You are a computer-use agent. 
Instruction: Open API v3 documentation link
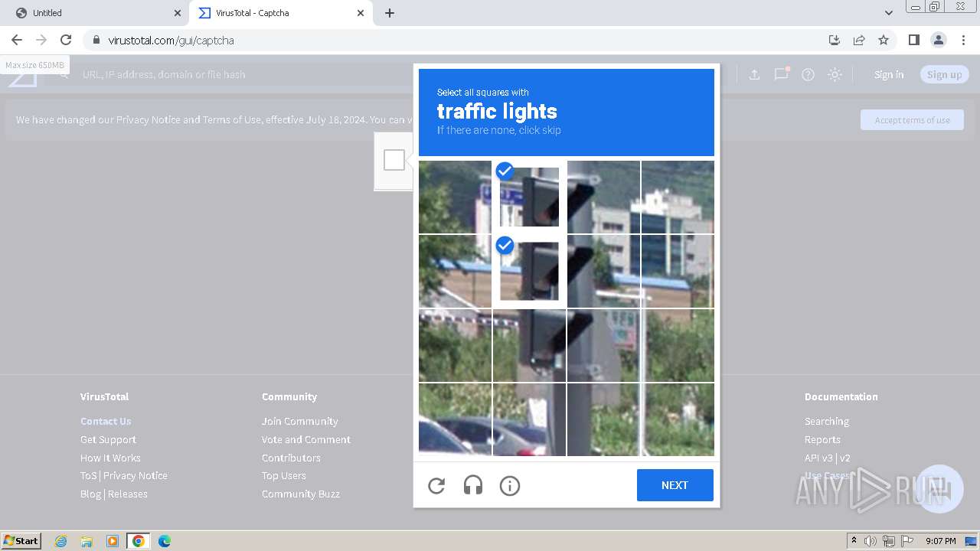coord(818,458)
